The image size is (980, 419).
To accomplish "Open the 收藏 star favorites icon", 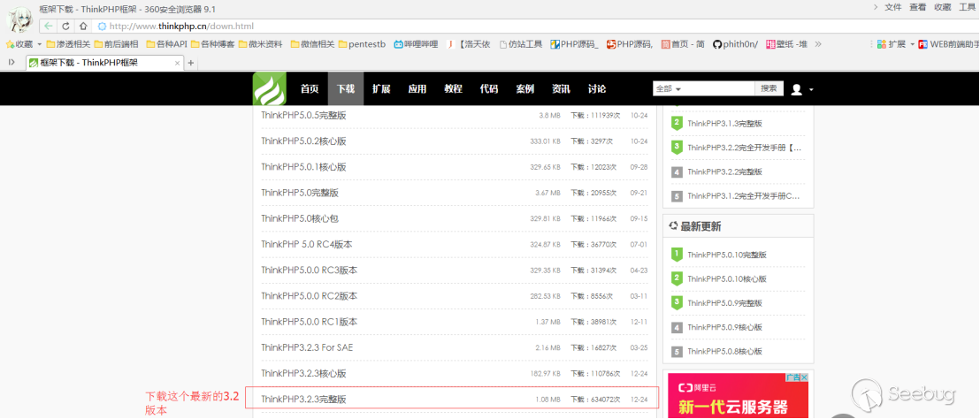I will [x=10, y=44].
